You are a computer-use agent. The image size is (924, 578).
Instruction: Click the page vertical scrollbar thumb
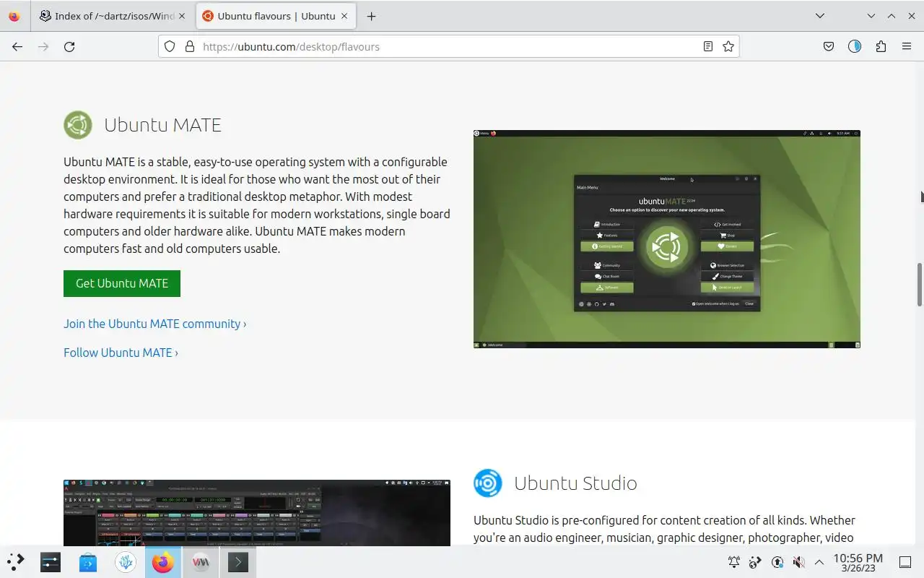920,285
